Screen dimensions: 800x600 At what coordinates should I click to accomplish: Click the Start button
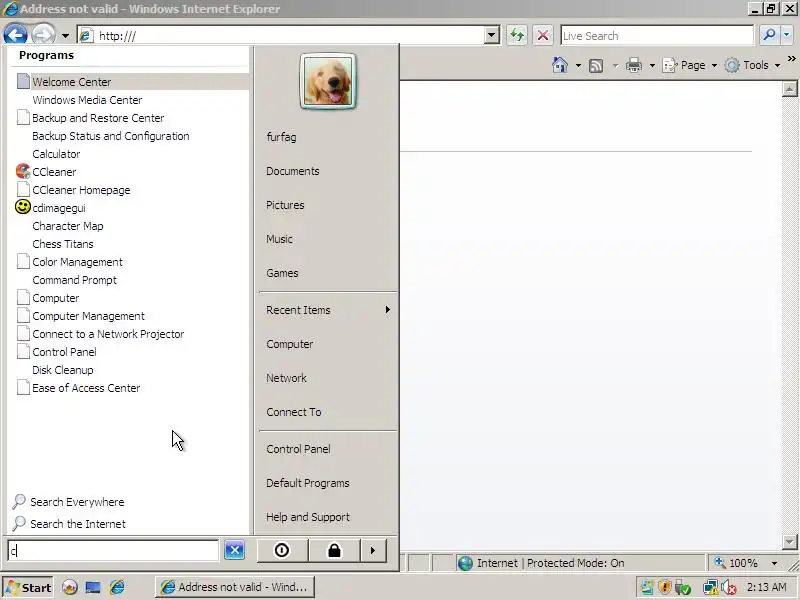tap(28, 587)
